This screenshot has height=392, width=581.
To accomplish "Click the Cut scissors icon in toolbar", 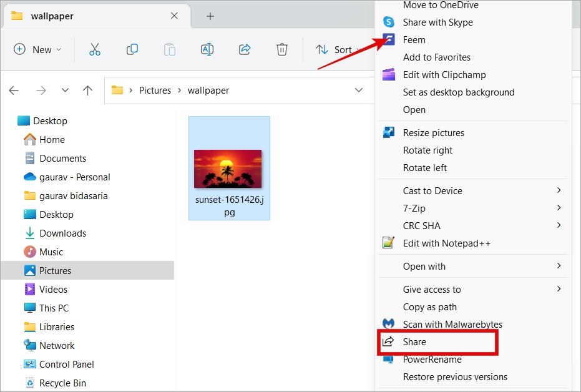I will point(95,49).
